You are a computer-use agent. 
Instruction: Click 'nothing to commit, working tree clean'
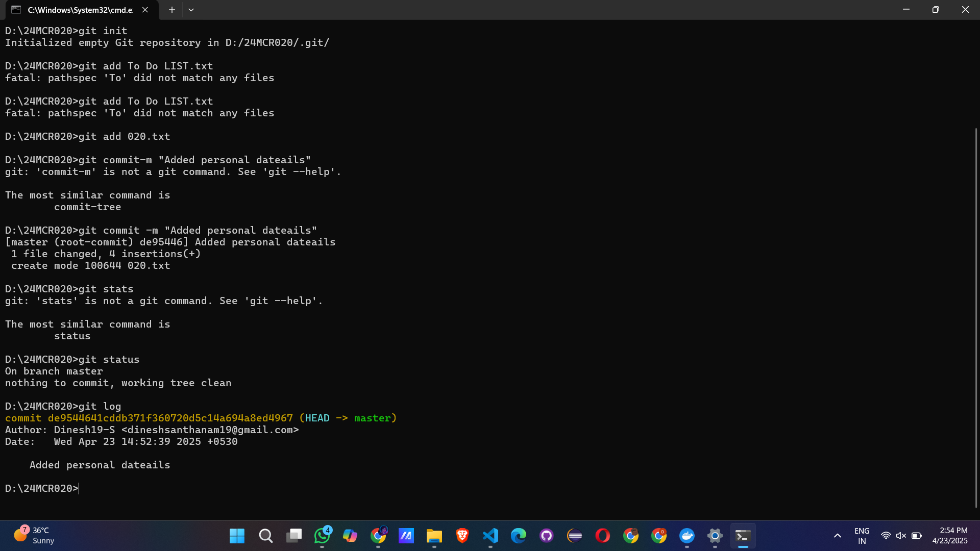118,383
